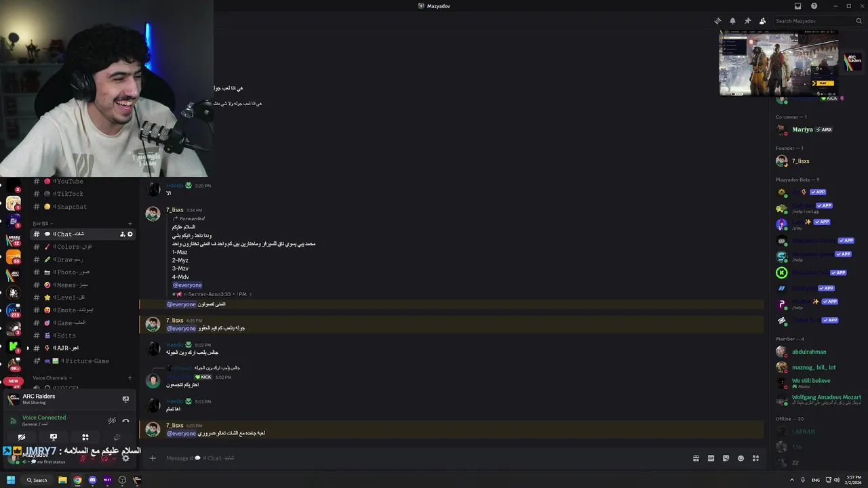Open the Game channel

83,323
